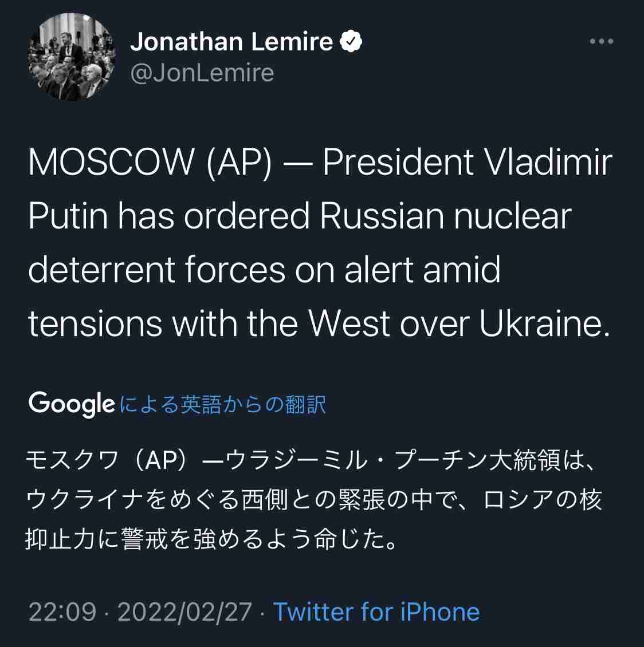Viewport: 644px width, 647px height.
Task: Tap the Google logo
Action: [72, 404]
